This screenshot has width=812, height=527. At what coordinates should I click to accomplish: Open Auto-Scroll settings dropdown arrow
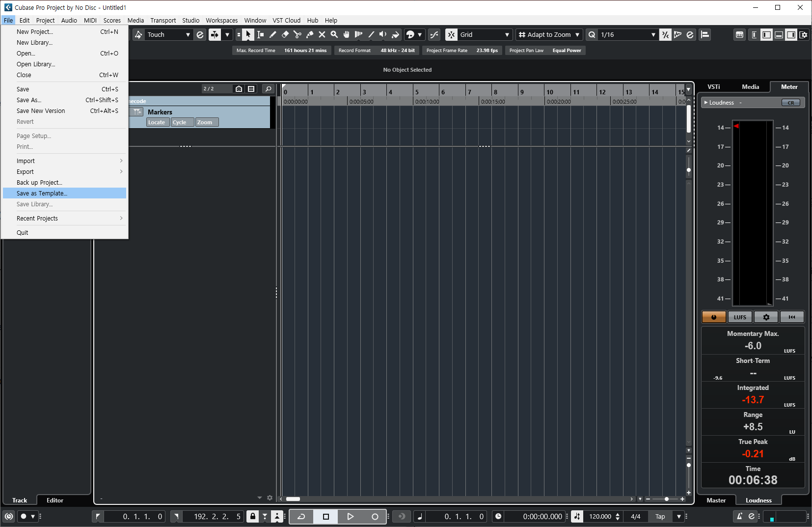point(227,34)
